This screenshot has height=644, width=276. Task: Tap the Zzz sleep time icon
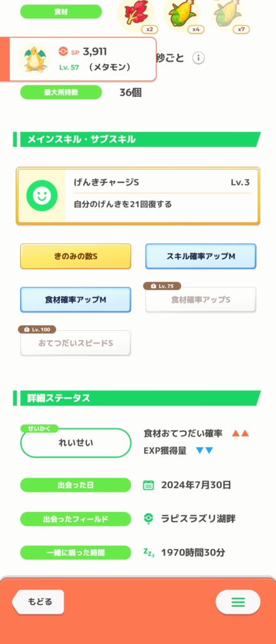[x=148, y=552]
